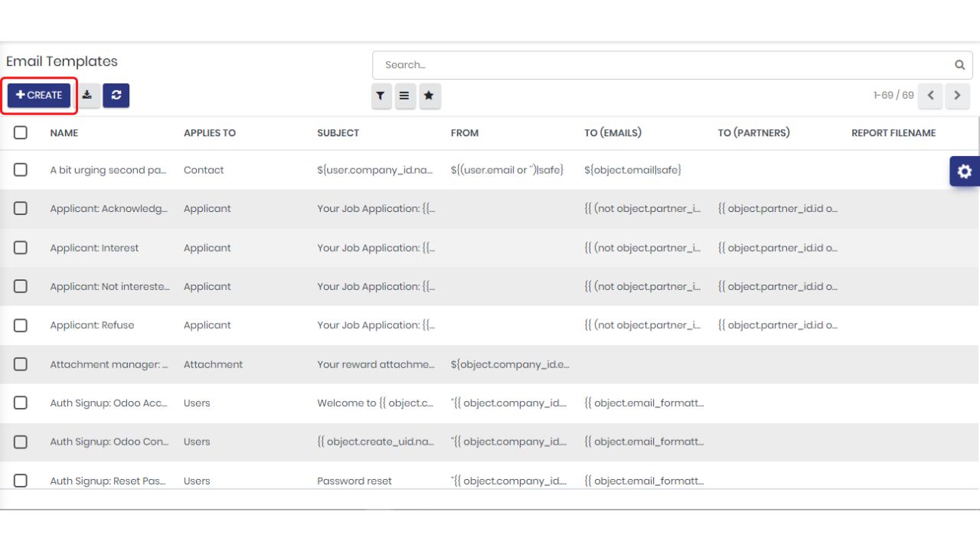Click the Create button
This screenshot has height=551, width=980.
pos(39,96)
